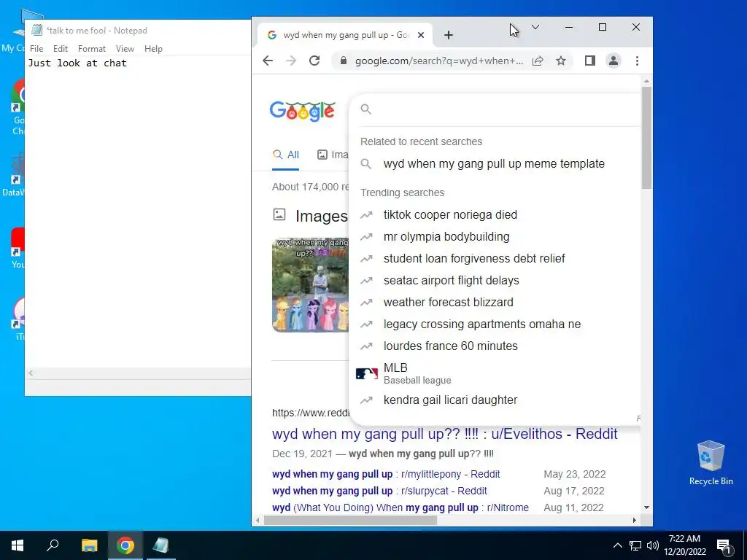Open the my little pony meme thumbnail
This screenshot has width=747, height=560.
310,285
